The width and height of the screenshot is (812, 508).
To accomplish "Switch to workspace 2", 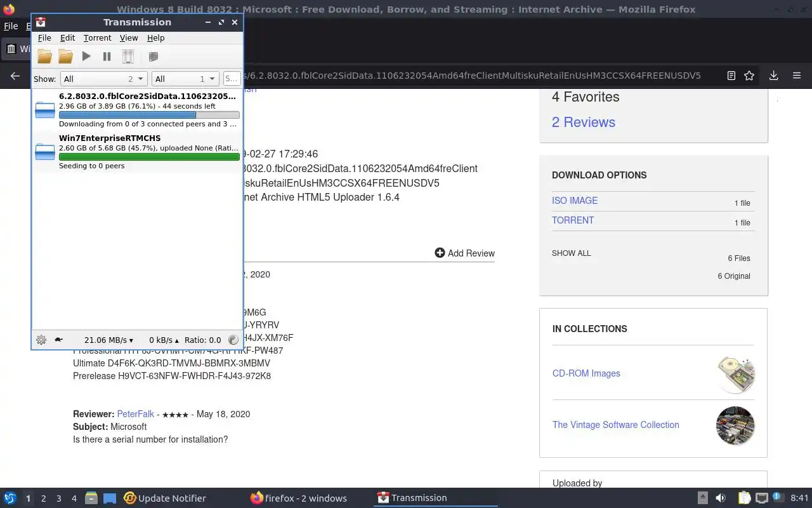I will [43, 498].
